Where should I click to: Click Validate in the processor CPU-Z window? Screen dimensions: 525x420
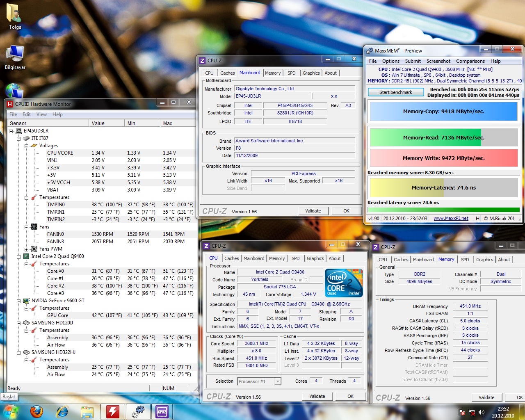[317, 396]
